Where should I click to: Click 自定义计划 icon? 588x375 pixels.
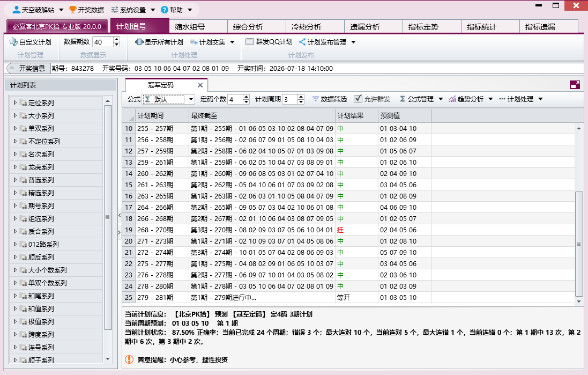[x=13, y=42]
